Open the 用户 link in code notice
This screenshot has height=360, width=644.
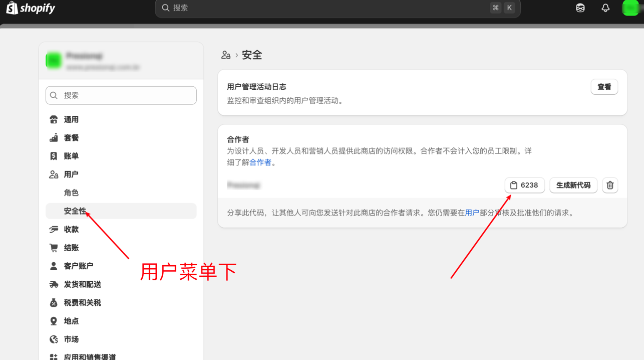(x=472, y=213)
